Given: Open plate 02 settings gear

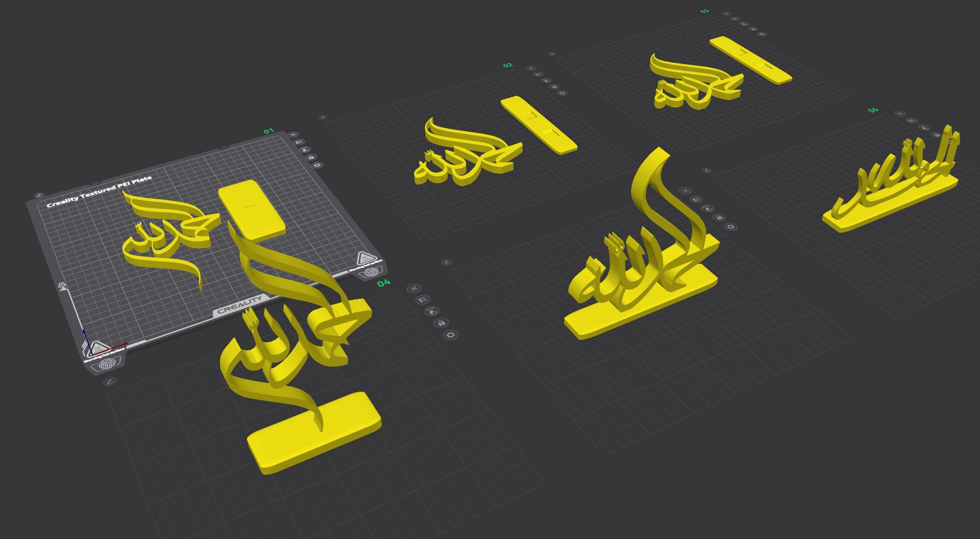Looking at the screenshot, I should click(562, 93).
